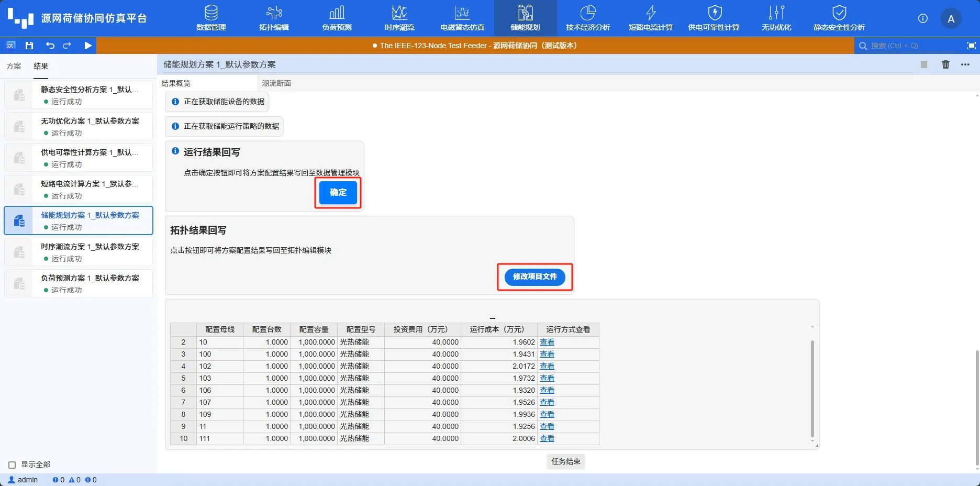Open the user avatar A menu

tap(951, 19)
